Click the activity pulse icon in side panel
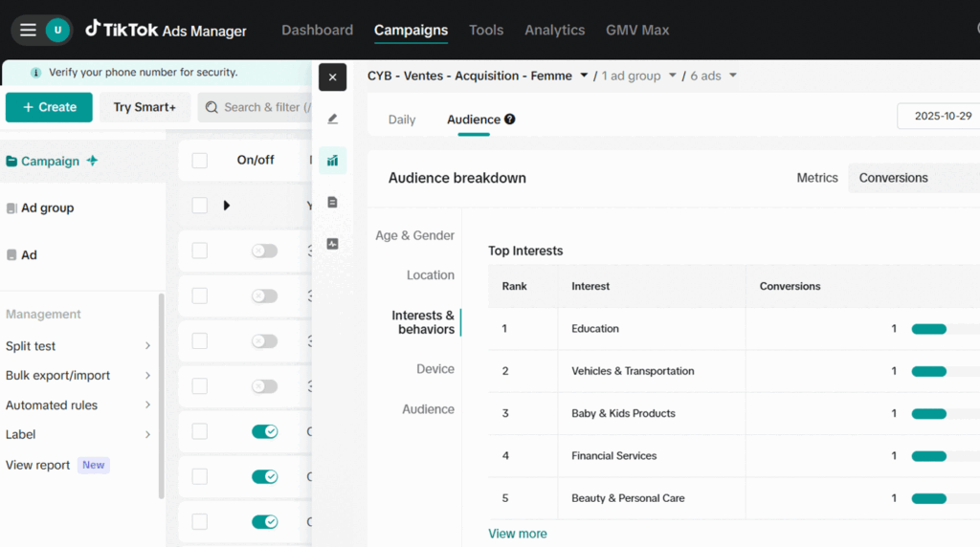Image resolution: width=980 pixels, height=547 pixels. (x=332, y=244)
